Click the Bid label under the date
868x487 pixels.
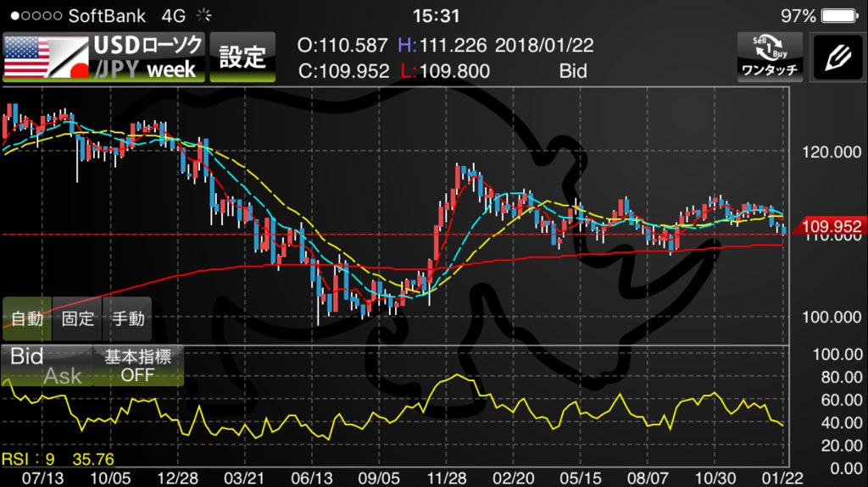(x=573, y=71)
